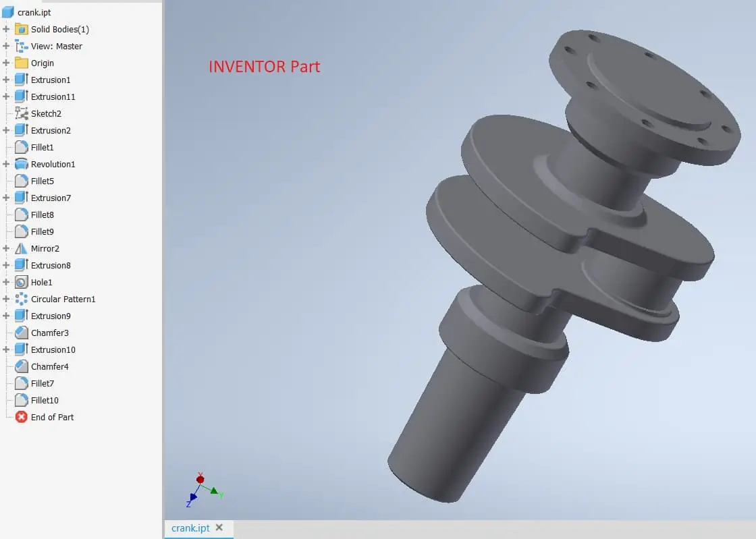This screenshot has width=756, height=539.
Task: Select the Fillet1 feature icon
Action: coord(22,147)
